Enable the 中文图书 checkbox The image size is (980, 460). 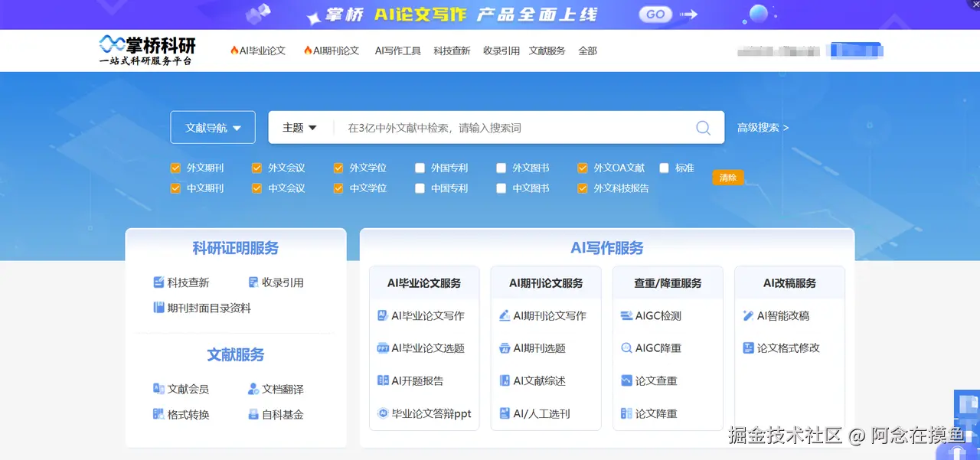pos(501,188)
